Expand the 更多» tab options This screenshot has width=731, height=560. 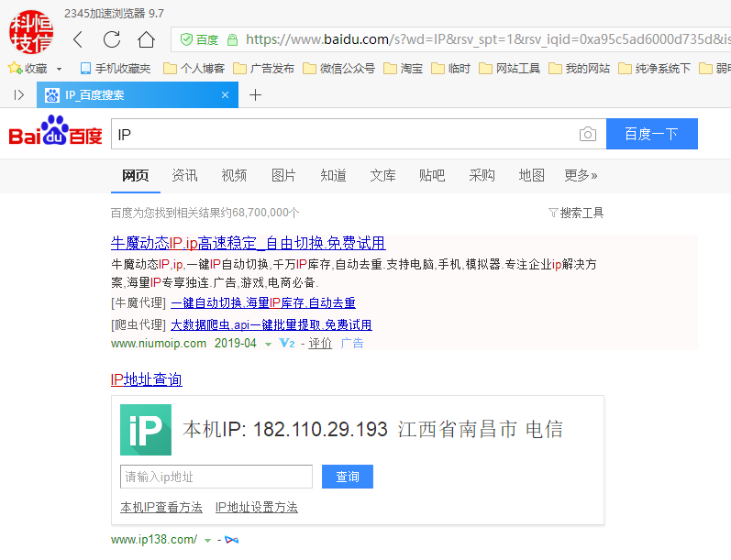click(581, 176)
